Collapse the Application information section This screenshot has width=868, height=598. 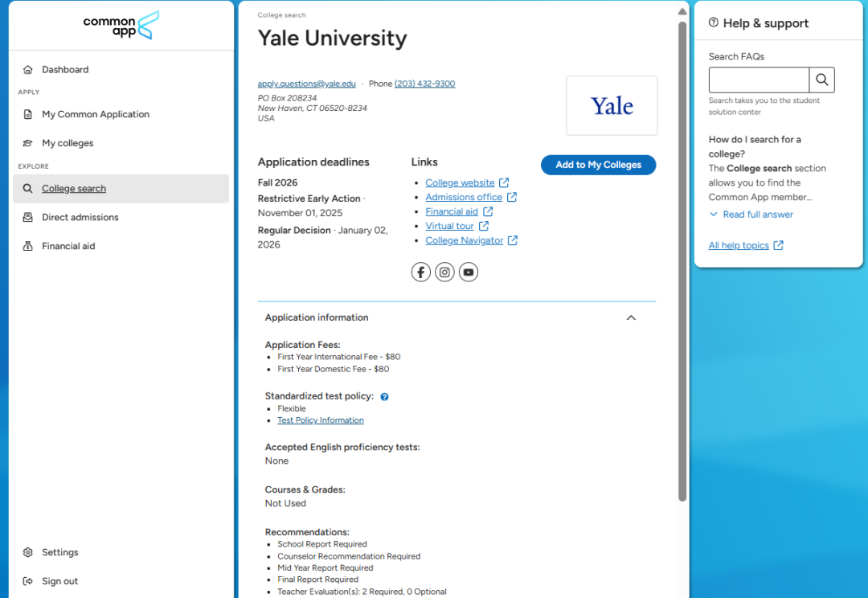[x=631, y=317]
